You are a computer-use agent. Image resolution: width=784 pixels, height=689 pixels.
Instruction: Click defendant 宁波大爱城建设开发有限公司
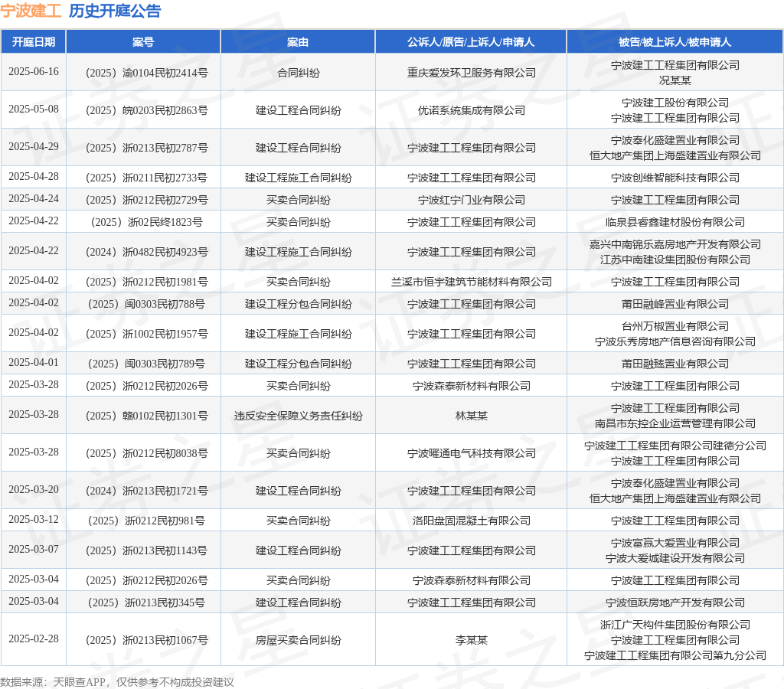(675, 559)
